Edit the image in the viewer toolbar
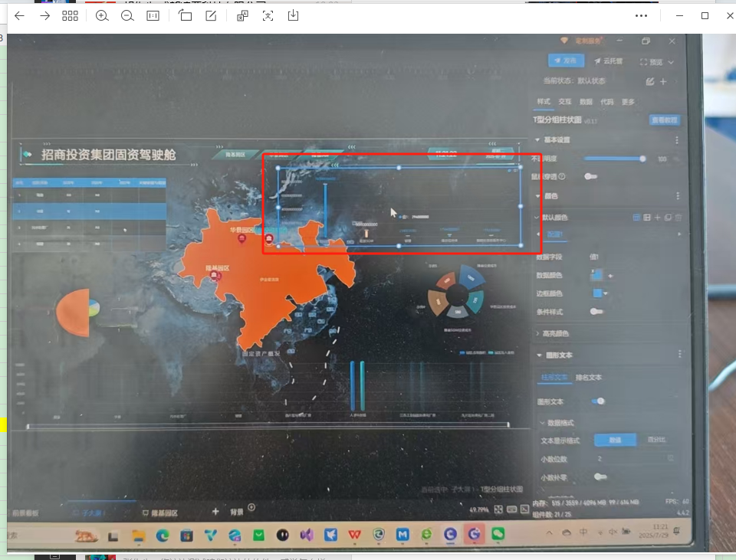Screen dimensions: 736x560 [212, 16]
